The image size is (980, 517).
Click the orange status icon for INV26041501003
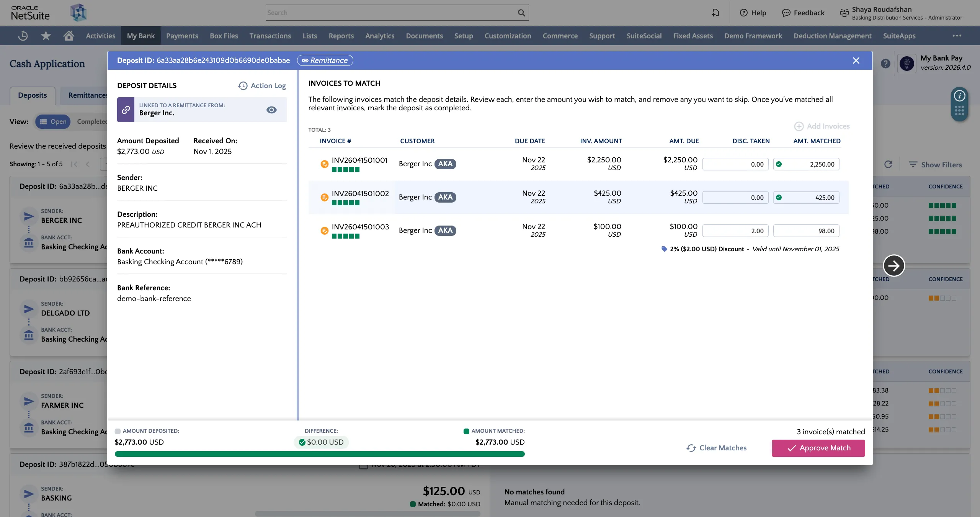pos(324,231)
